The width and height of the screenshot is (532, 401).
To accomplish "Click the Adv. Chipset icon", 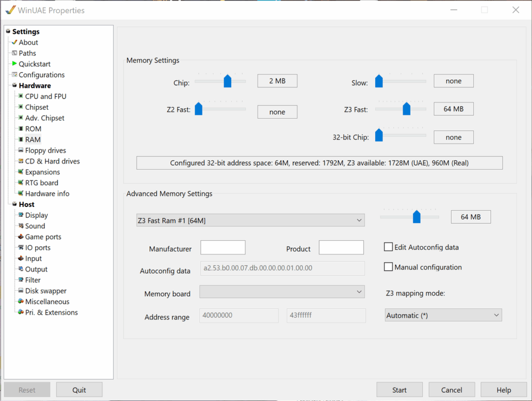I will tap(21, 118).
